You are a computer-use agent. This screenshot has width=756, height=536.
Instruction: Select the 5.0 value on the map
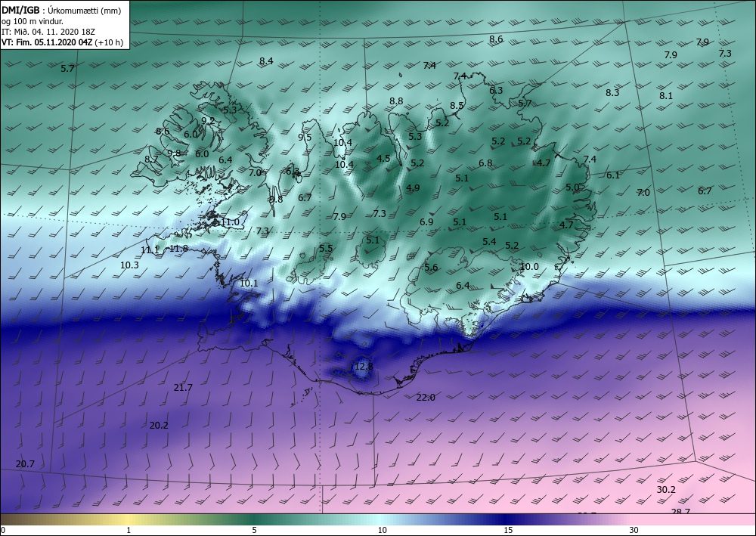[x=572, y=187]
